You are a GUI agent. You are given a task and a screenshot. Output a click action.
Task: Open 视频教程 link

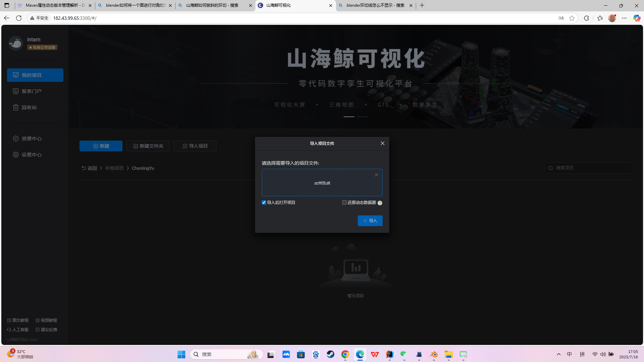click(x=46, y=320)
